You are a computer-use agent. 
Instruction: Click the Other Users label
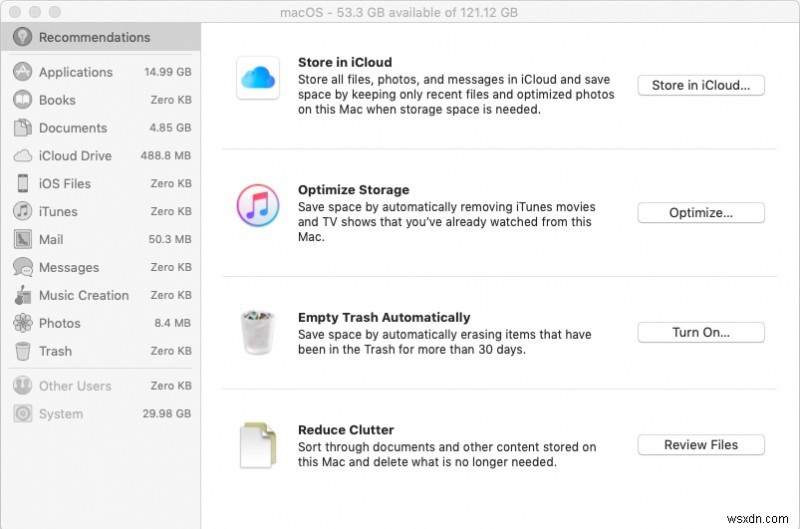(x=75, y=386)
